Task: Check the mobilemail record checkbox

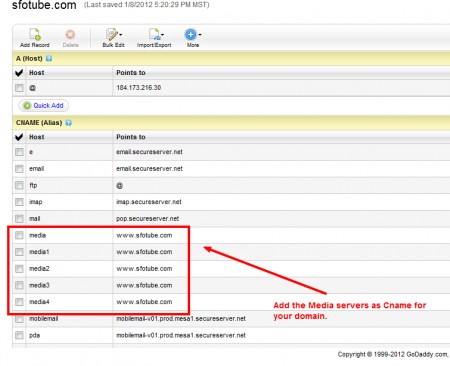Action: [19, 319]
